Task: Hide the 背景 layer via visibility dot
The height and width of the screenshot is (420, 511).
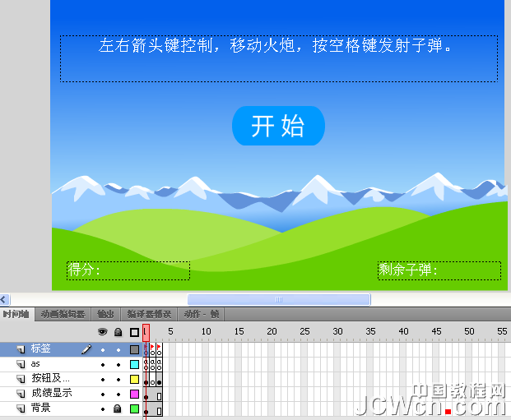Action: tap(103, 409)
